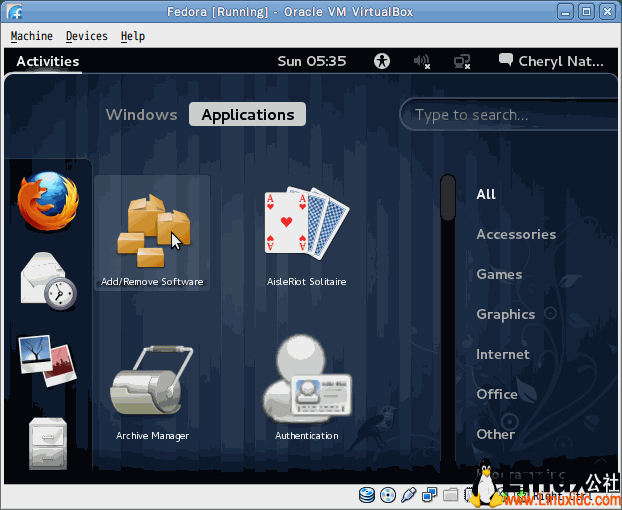Click the Activities button

(x=47, y=61)
